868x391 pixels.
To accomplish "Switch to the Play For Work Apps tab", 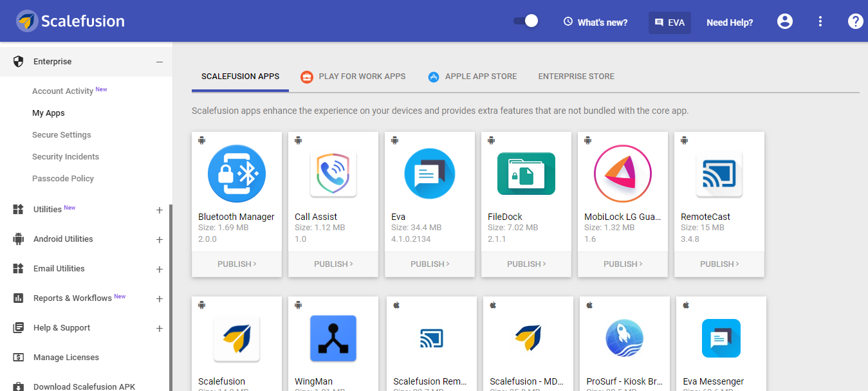I will pyautogui.click(x=353, y=77).
